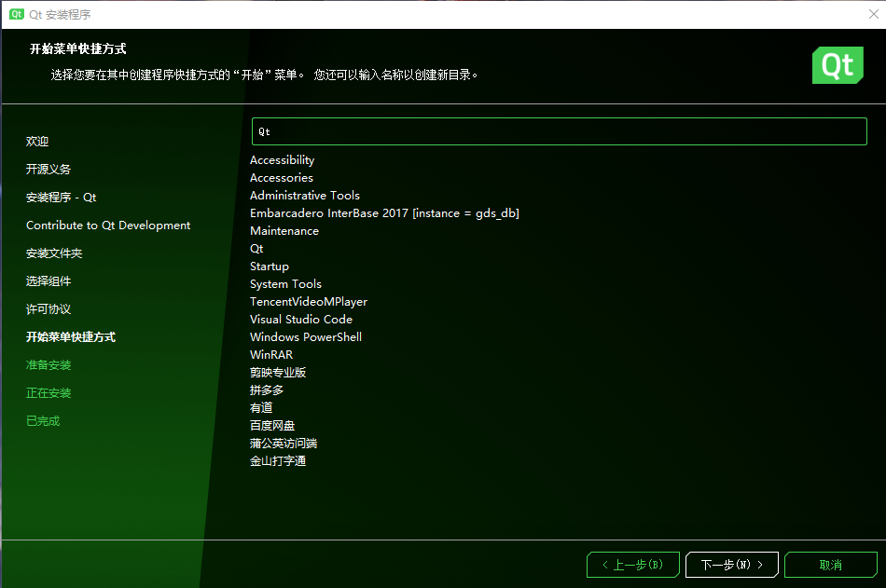This screenshot has width=886, height=588.
Task: Select the Qt folder in the list
Action: click(x=256, y=249)
